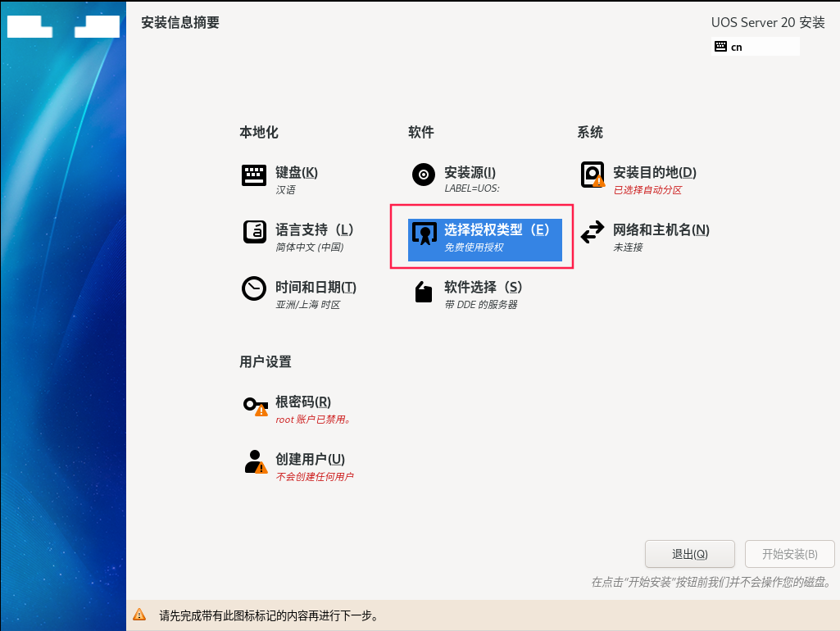Open 语言支持 (L) settings

point(298,236)
